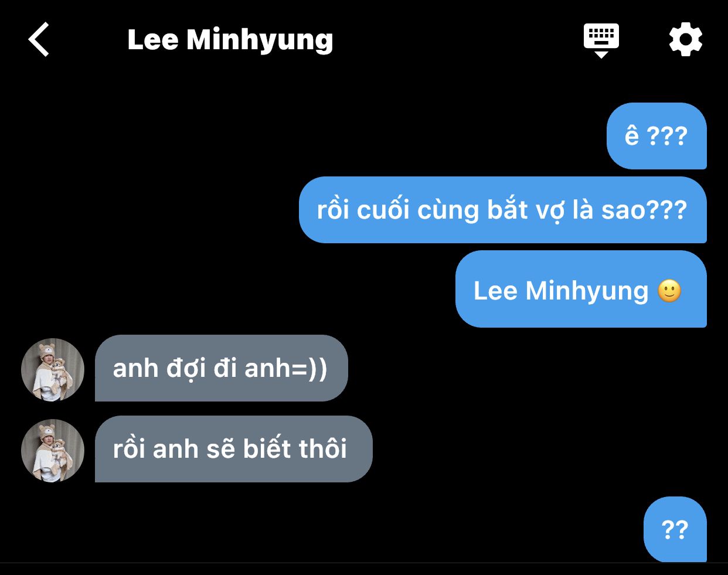Image resolution: width=728 pixels, height=575 pixels.
Task: Tap the small down triangle beneath the keyboard icon
Action: [601, 55]
